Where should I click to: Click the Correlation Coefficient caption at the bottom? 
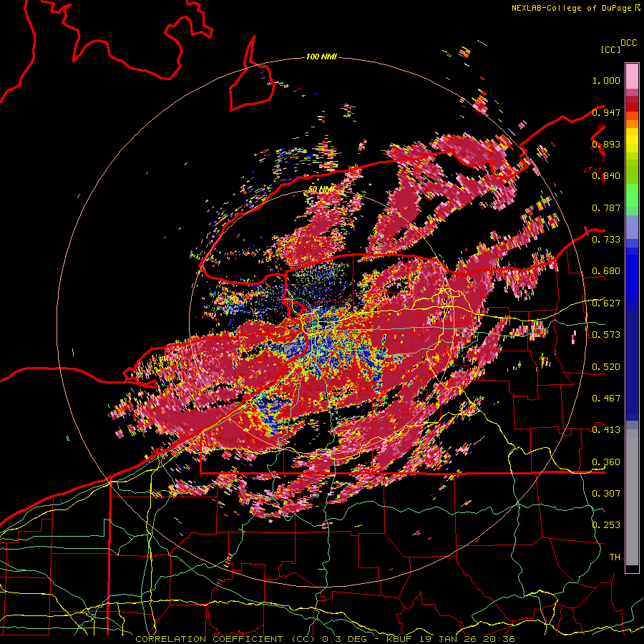pos(325,639)
